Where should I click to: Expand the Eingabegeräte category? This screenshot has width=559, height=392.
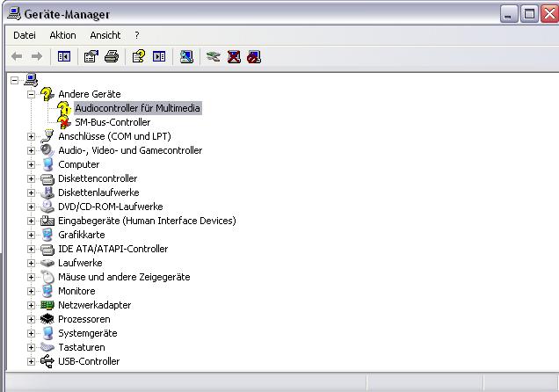click(x=31, y=221)
